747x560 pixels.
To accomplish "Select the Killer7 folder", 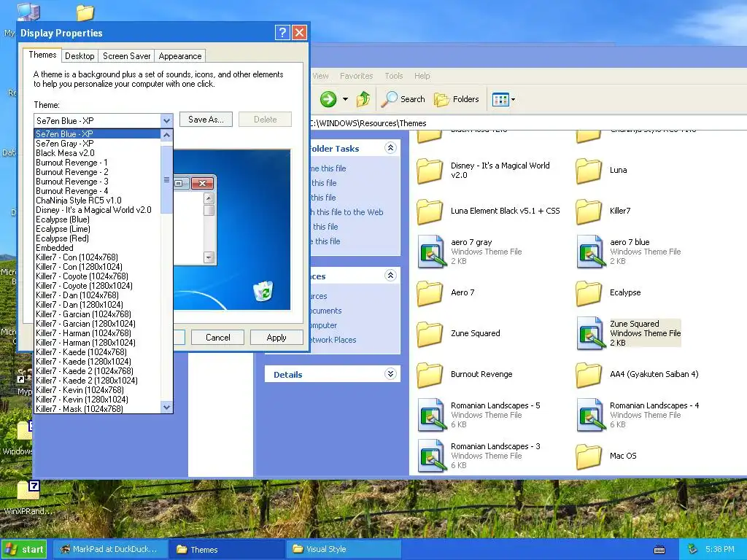I will coord(603,211).
